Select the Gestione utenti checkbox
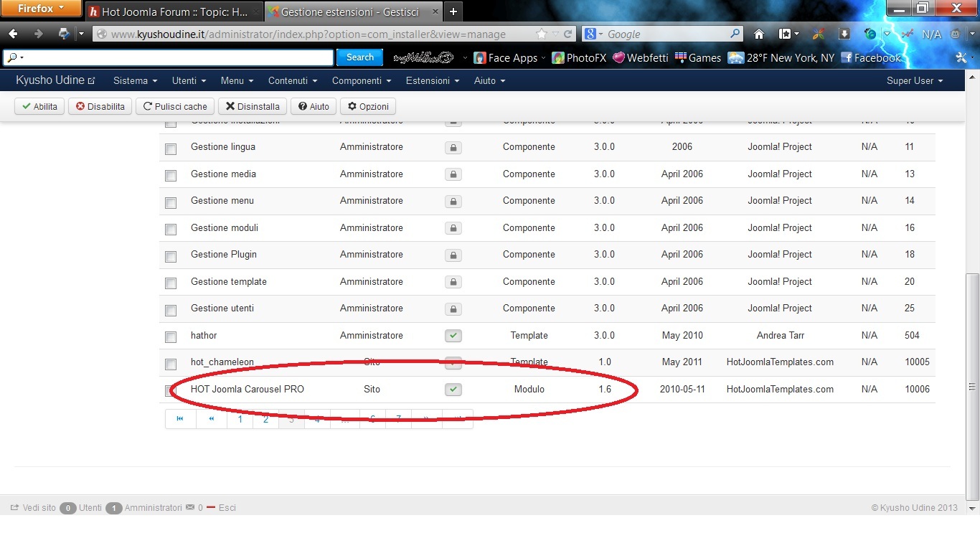The height and width of the screenshot is (551, 980). pos(171,311)
